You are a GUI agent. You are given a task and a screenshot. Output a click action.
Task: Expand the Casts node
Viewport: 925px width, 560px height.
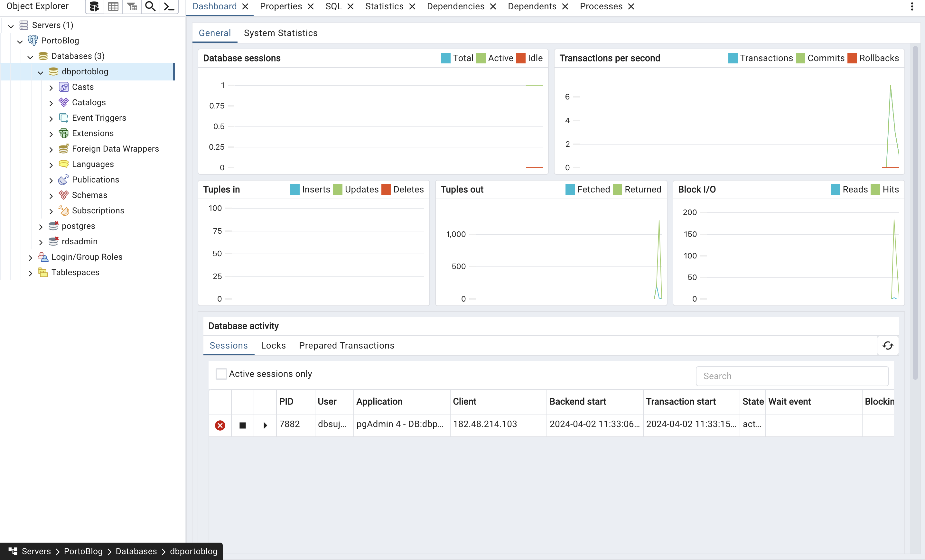click(x=51, y=88)
